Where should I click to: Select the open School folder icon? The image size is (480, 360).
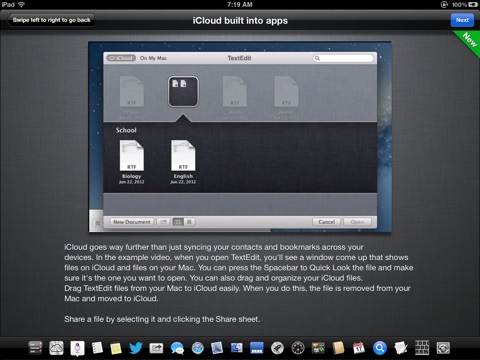pyautogui.click(x=183, y=92)
